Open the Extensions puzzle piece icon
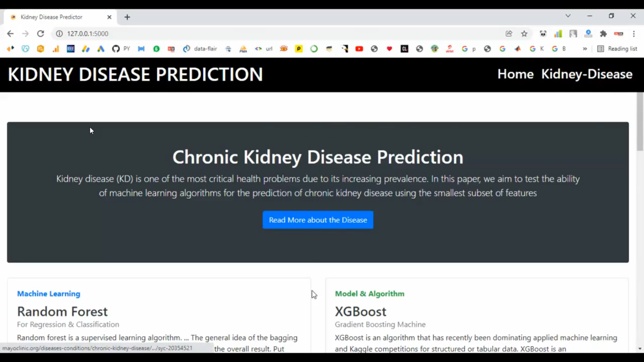 click(603, 33)
